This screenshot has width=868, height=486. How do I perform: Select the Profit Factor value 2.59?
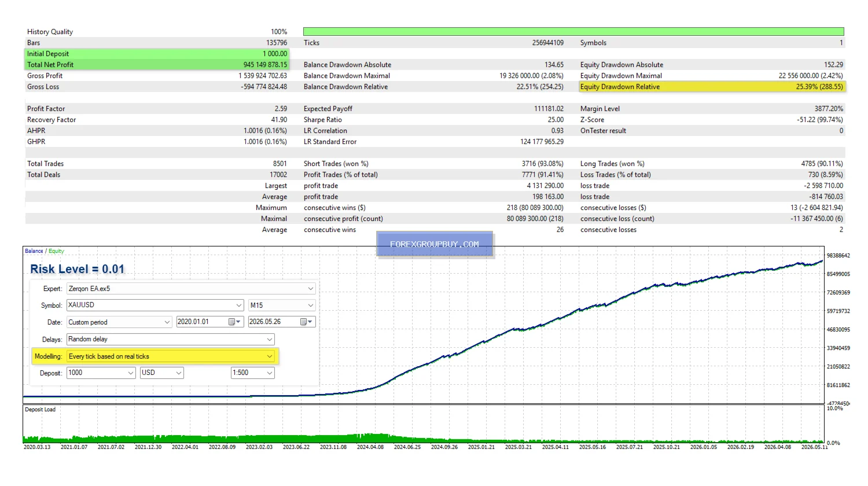tap(281, 109)
